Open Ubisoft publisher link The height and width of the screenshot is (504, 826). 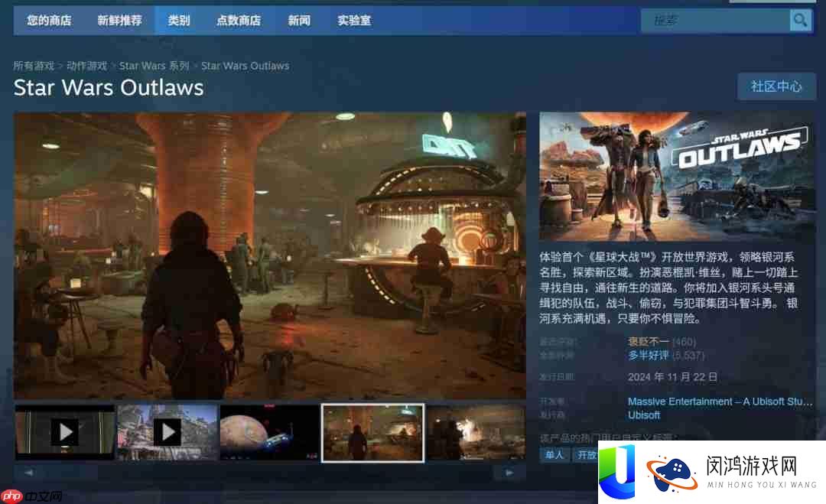point(644,415)
